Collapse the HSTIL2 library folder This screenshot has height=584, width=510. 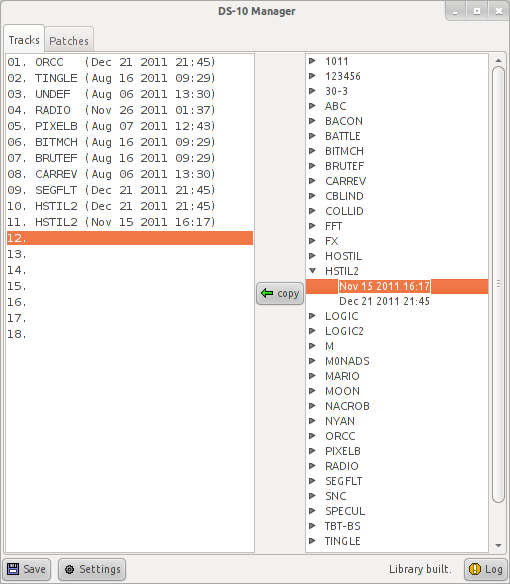(313, 271)
